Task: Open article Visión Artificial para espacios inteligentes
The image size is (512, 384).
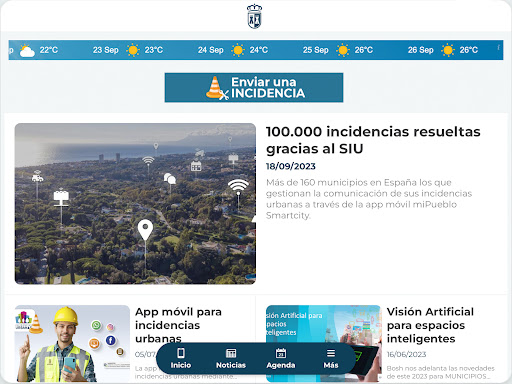Action: (430, 325)
